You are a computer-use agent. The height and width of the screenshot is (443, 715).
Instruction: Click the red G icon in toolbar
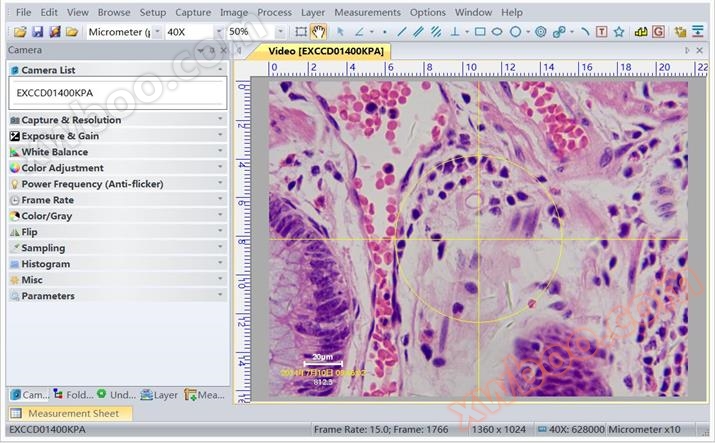coord(658,32)
